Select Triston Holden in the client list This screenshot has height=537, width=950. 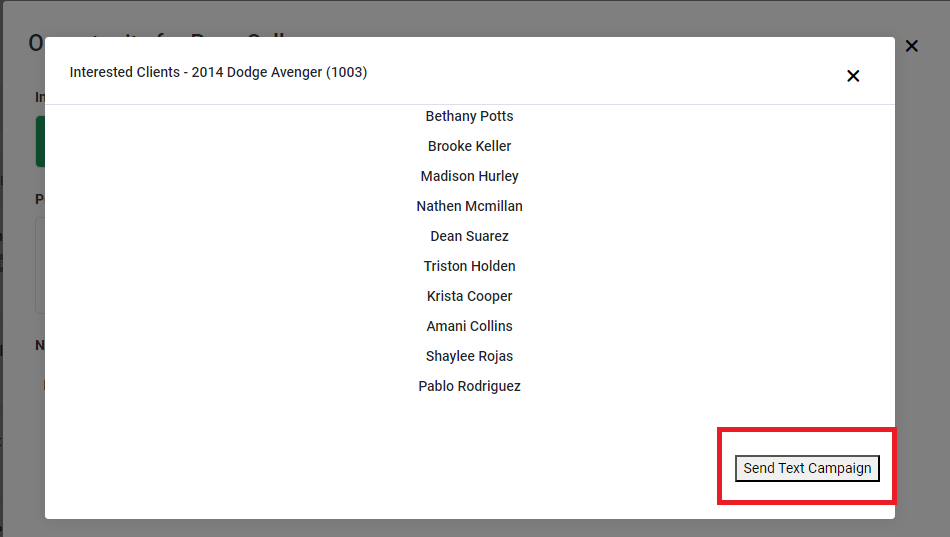469,266
